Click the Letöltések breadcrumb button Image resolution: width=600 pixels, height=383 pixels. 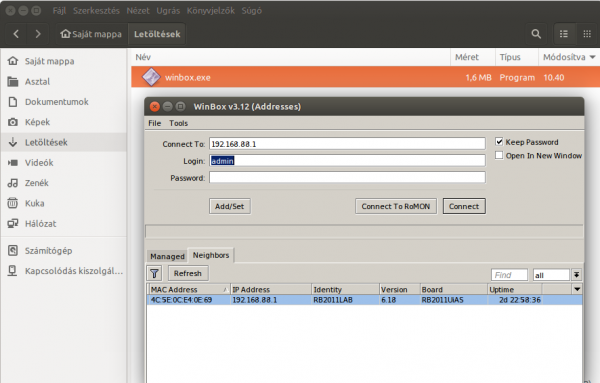157,34
